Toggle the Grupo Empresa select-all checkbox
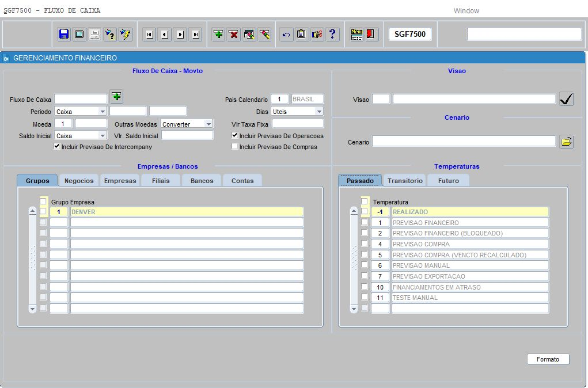 tap(43, 201)
